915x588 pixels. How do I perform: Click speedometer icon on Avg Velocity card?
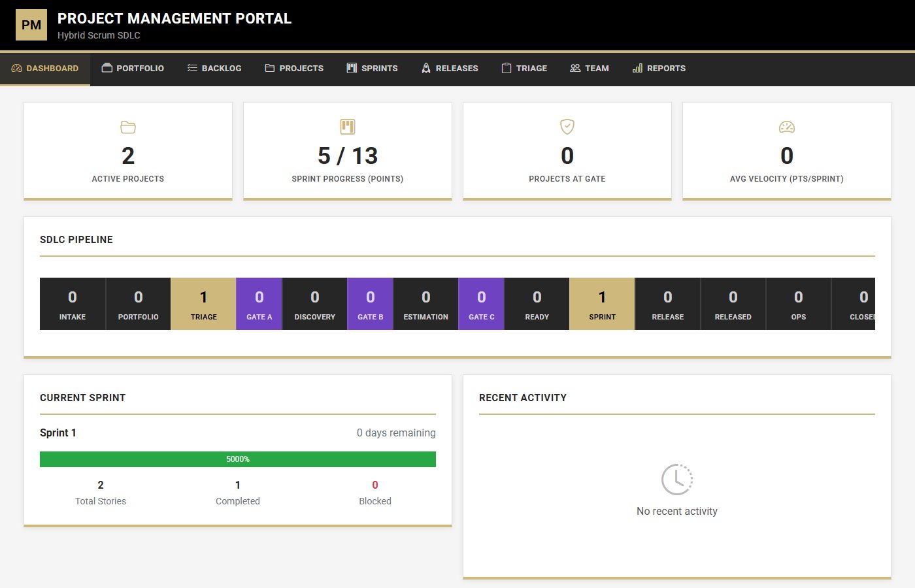pyautogui.click(x=787, y=127)
